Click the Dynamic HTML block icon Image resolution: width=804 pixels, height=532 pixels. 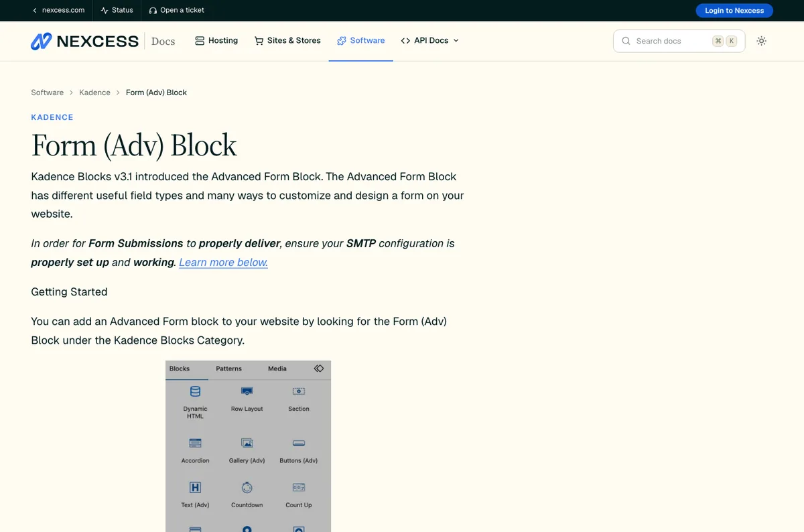pos(195,391)
